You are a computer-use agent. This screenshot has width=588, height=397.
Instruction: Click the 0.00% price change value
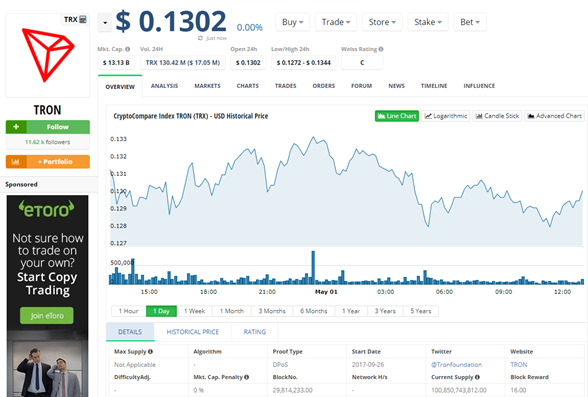[x=250, y=27]
